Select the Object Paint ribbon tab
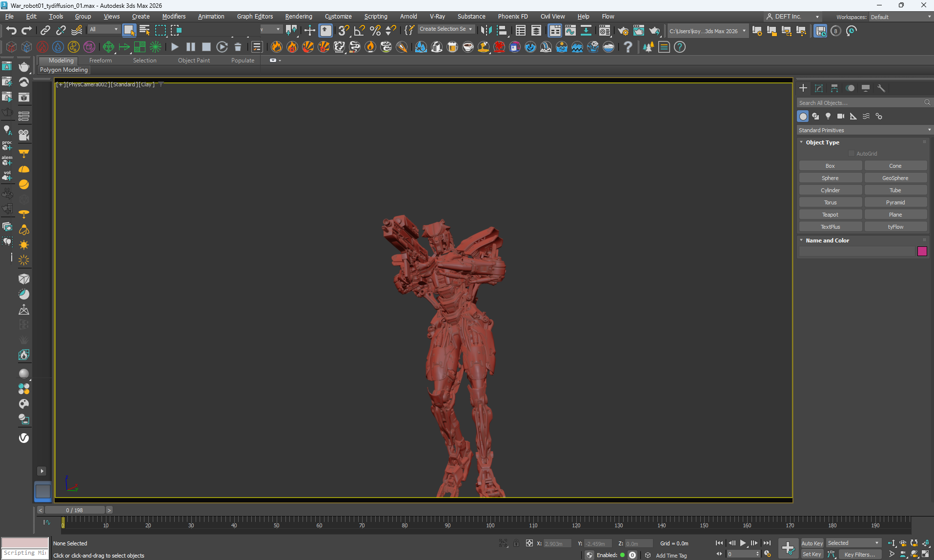The height and width of the screenshot is (560, 934). pos(194,60)
